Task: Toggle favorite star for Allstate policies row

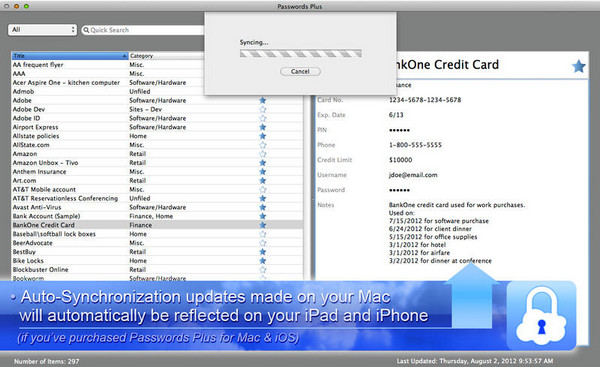Action: coord(262,136)
